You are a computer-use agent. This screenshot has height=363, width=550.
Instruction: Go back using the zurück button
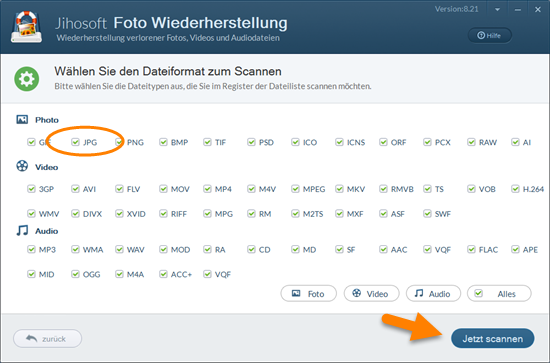click(x=47, y=338)
